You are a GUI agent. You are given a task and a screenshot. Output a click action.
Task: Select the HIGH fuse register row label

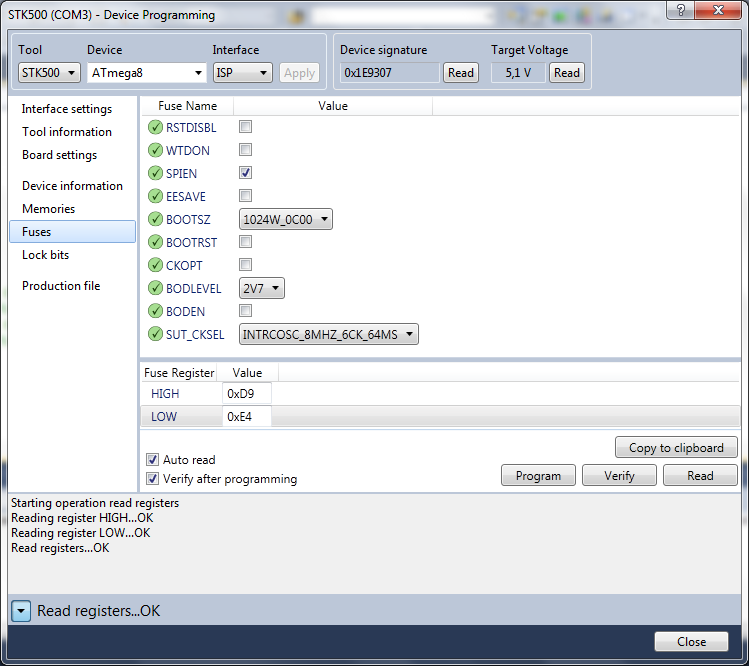pyautogui.click(x=165, y=394)
